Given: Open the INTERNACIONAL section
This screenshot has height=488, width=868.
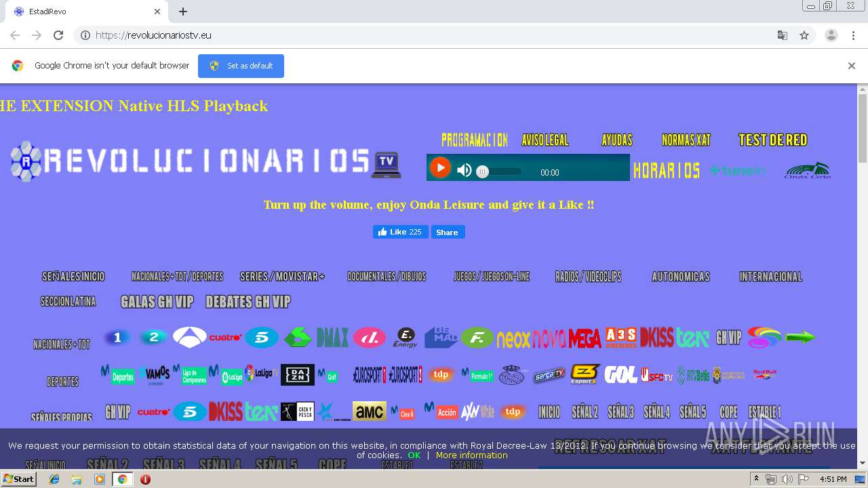Looking at the screenshot, I should (x=771, y=277).
